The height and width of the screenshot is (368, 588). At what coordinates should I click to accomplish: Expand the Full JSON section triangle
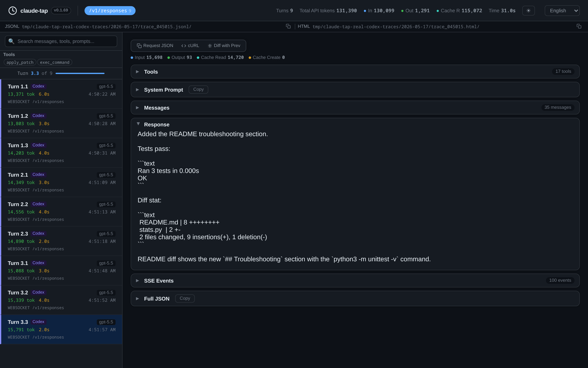click(x=138, y=299)
